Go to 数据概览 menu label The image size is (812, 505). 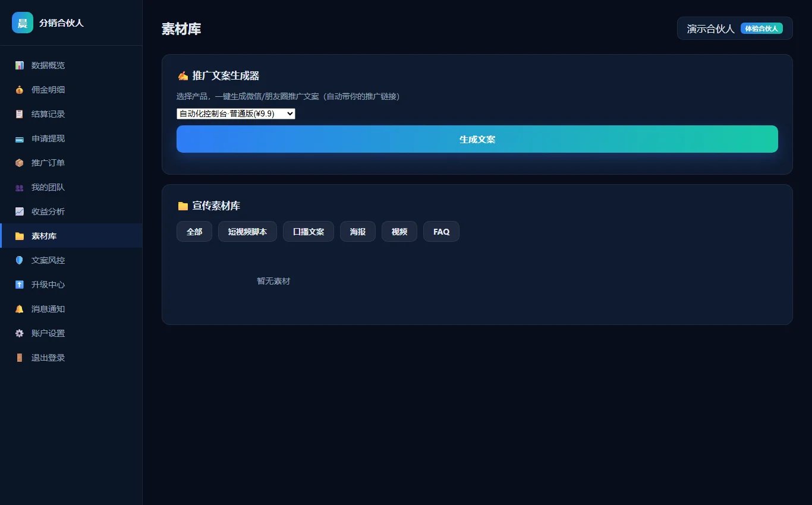pyautogui.click(x=48, y=65)
